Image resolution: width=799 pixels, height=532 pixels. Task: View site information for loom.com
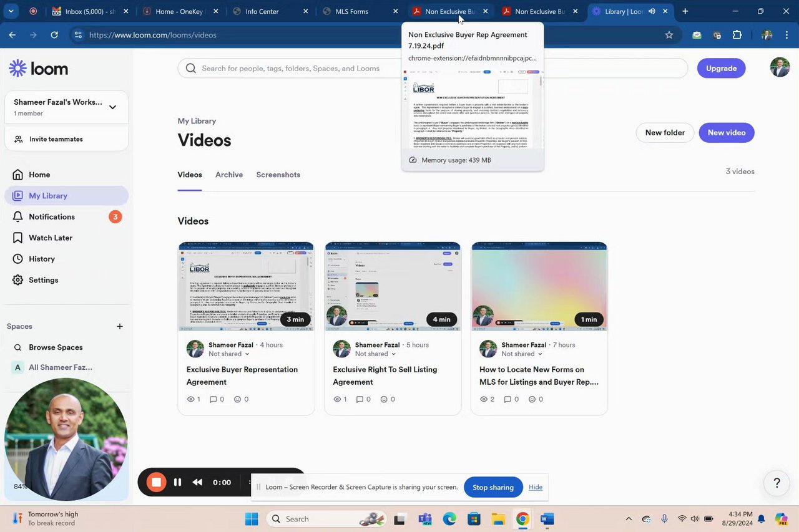78,35
